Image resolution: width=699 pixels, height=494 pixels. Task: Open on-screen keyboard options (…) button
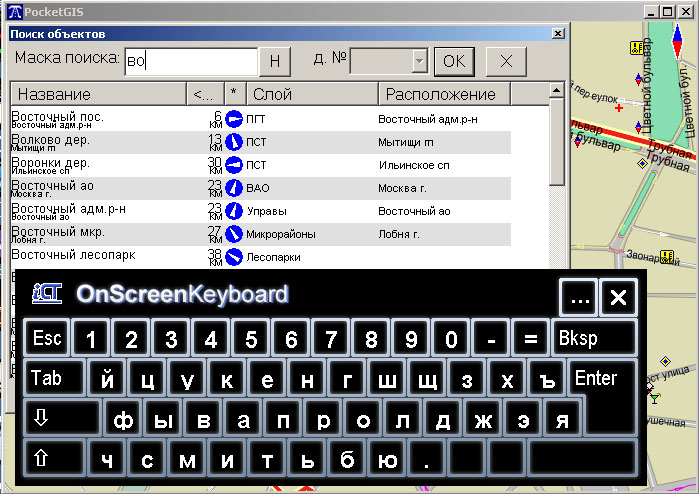pos(578,297)
